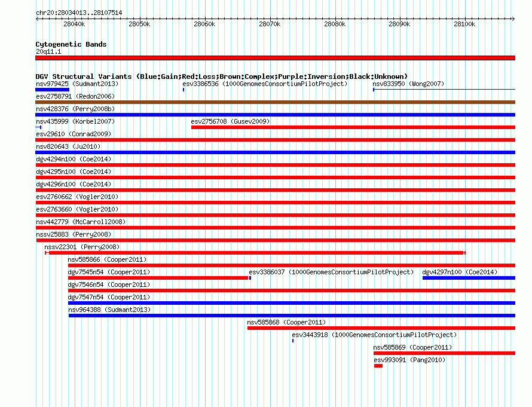Select the short red esv993091 bar
Screen dimensions: 532x407
point(378,366)
